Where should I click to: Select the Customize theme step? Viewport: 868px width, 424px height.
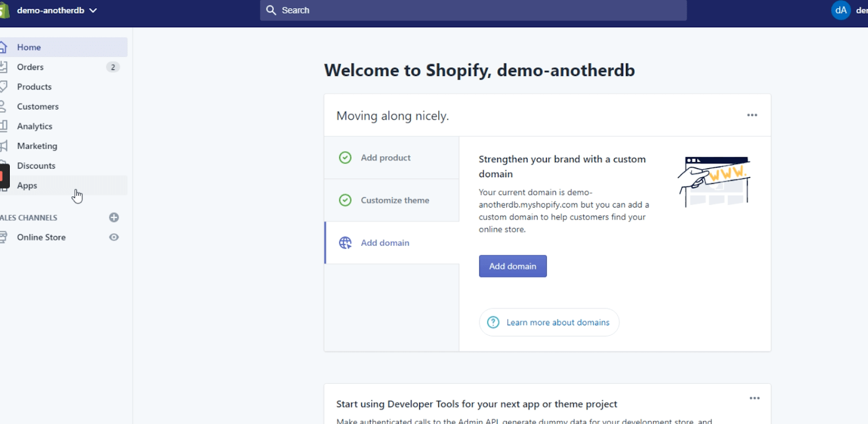pyautogui.click(x=392, y=200)
